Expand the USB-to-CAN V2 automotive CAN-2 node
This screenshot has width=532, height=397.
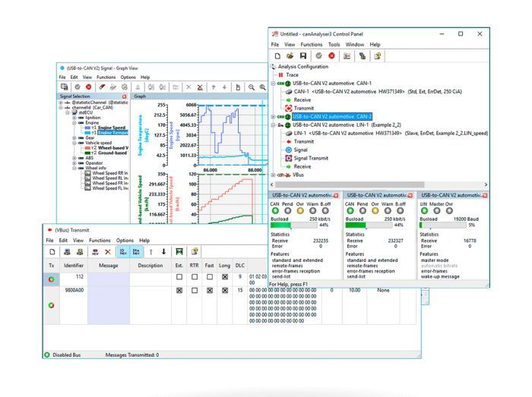(274, 117)
